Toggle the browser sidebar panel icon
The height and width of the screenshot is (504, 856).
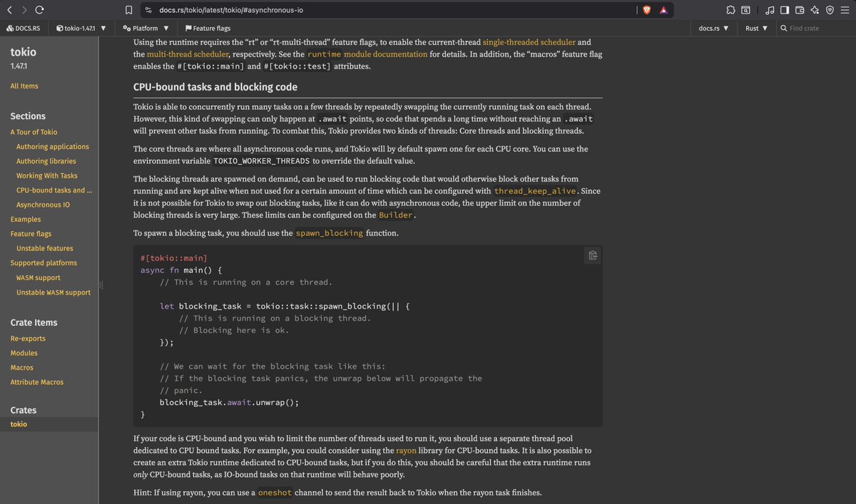(x=785, y=10)
